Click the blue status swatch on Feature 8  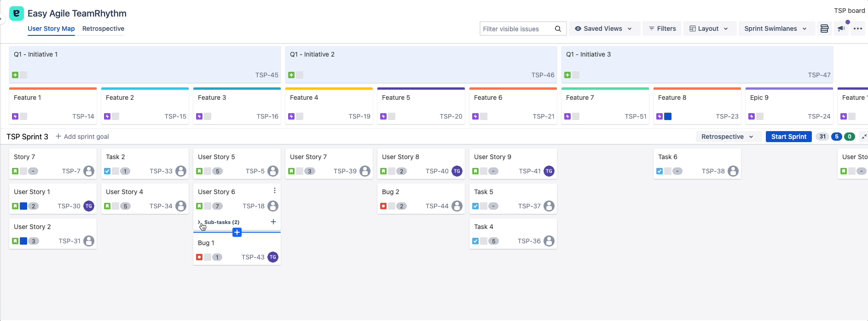coord(668,116)
